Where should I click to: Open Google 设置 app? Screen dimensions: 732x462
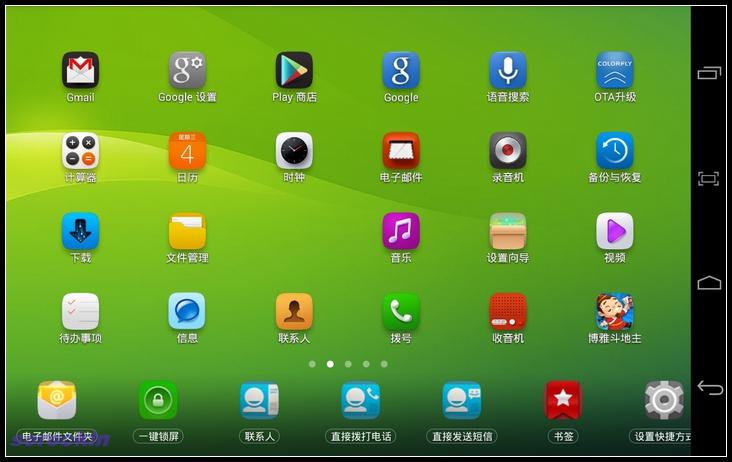point(187,70)
